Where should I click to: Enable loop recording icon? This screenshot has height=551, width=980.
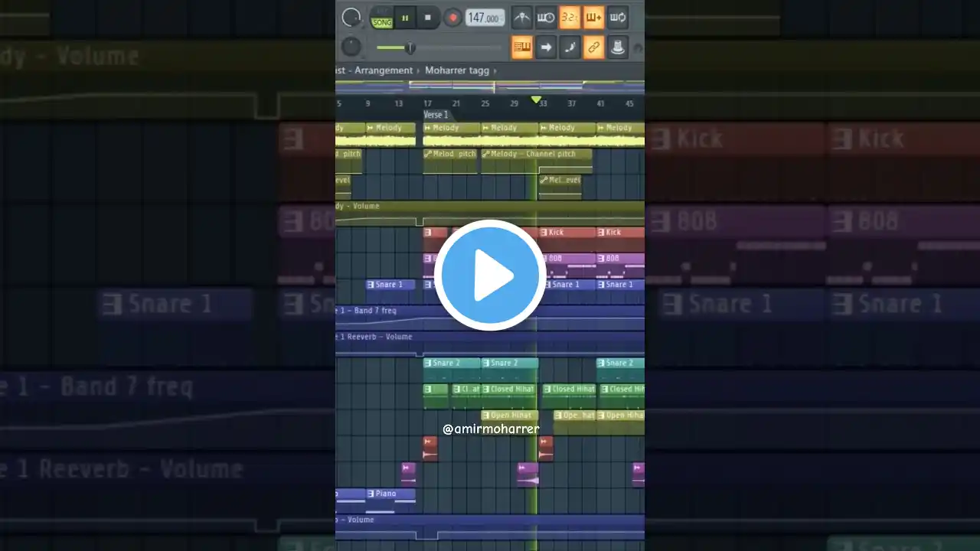point(617,17)
